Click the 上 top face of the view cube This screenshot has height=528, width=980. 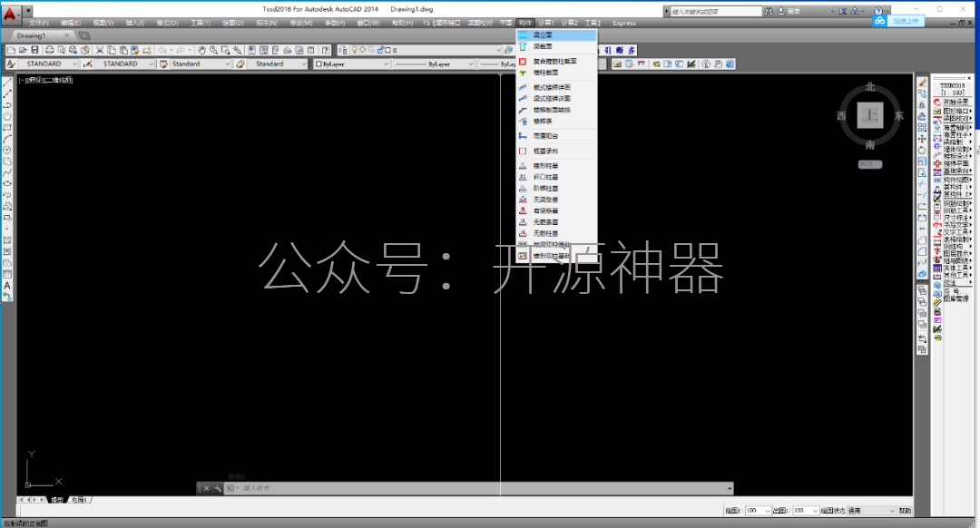pyautogui.click(x=870, y=115)
